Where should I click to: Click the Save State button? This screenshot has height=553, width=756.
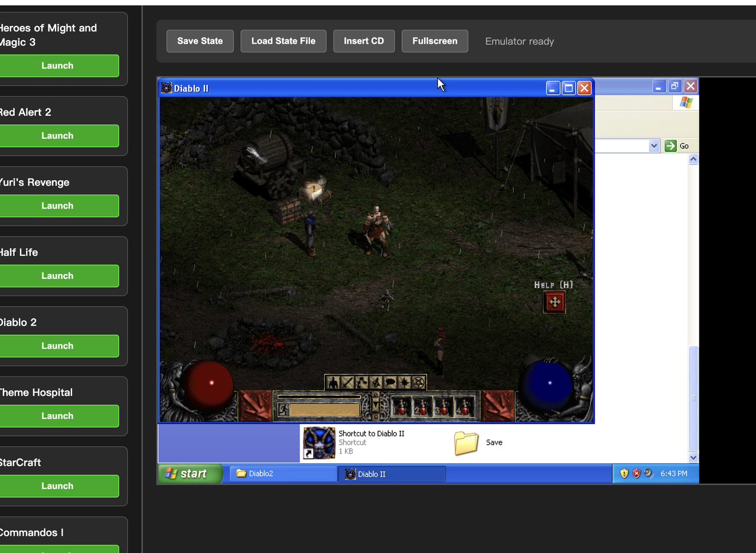(200, 41)
